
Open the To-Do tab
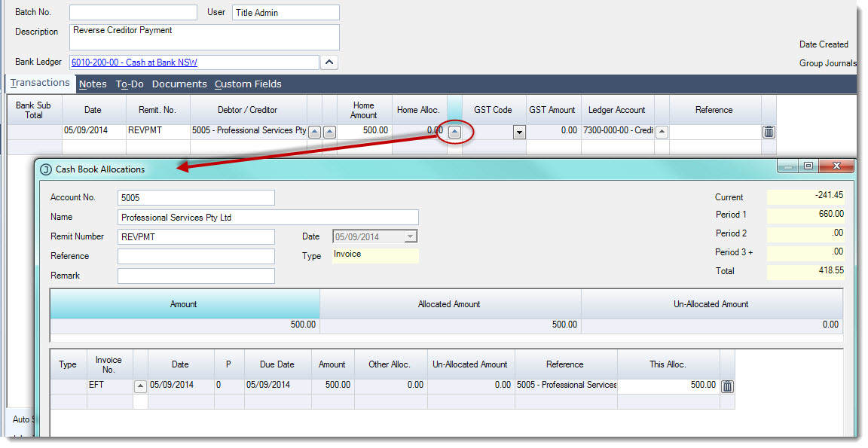[x=130, y=84]
